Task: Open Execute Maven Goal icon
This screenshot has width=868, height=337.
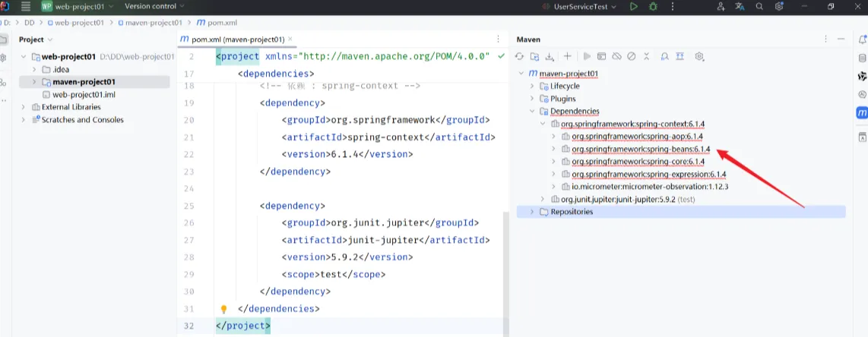Action: [x=601, y=56]
